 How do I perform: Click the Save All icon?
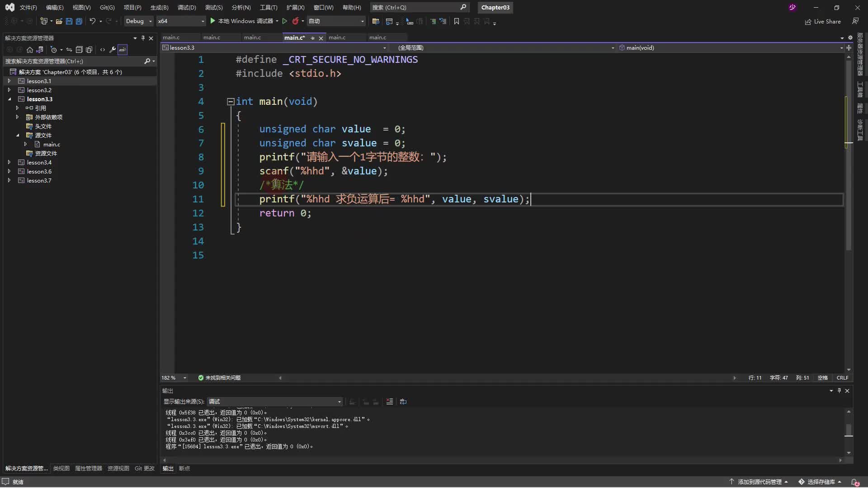click(x=79, y=21)
